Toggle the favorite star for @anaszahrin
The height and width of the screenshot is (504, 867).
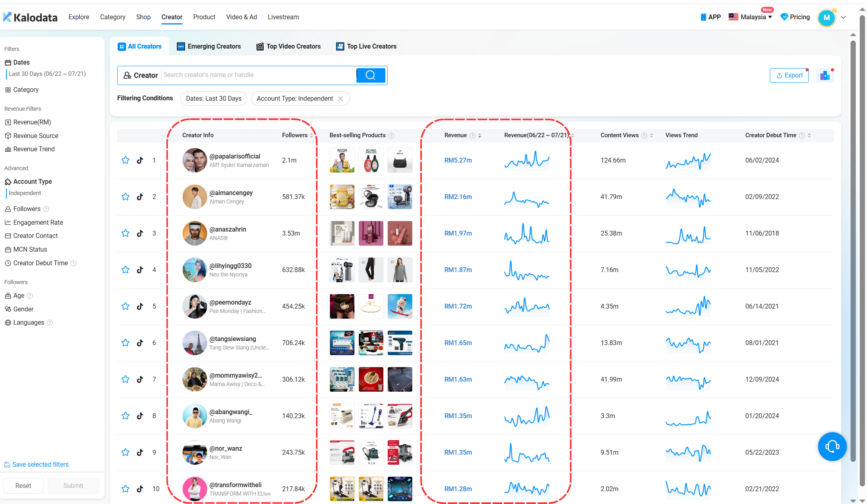(x=125, y=233)
